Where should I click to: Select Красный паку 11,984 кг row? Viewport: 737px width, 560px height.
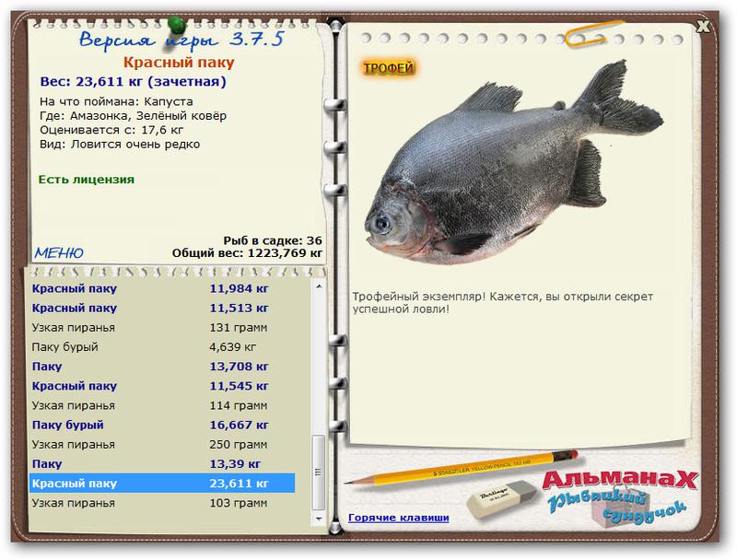point(162,288)
